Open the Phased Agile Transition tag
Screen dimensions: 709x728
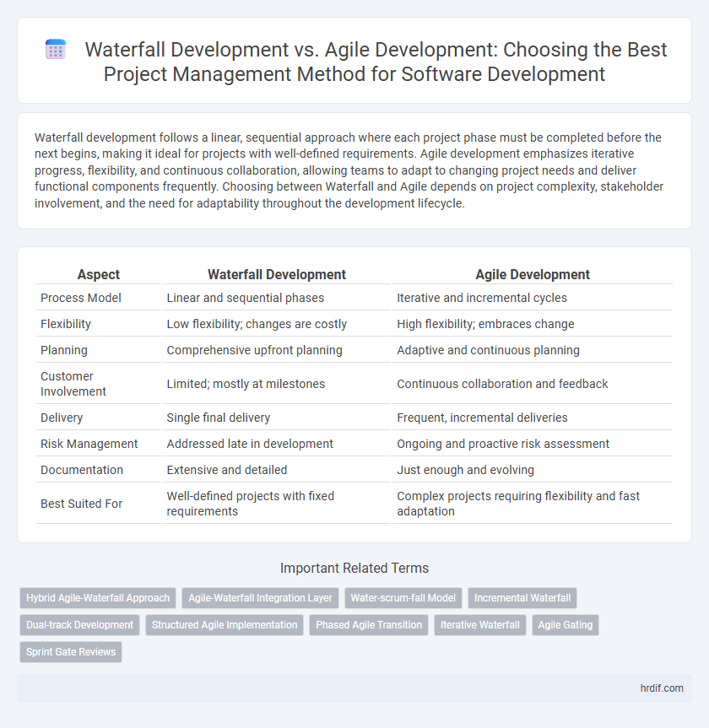369,625
